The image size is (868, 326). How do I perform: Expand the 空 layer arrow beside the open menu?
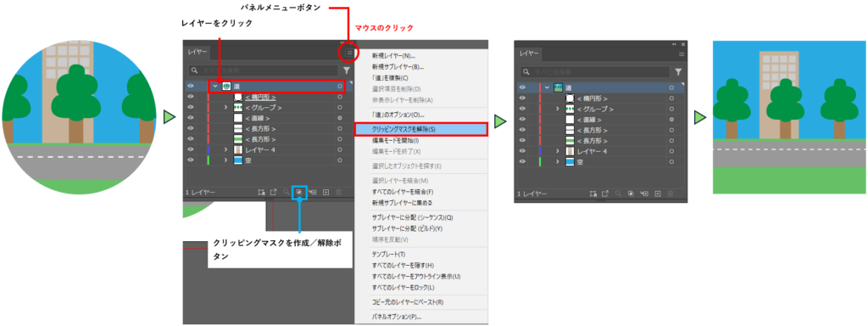(x=225, y=160)
